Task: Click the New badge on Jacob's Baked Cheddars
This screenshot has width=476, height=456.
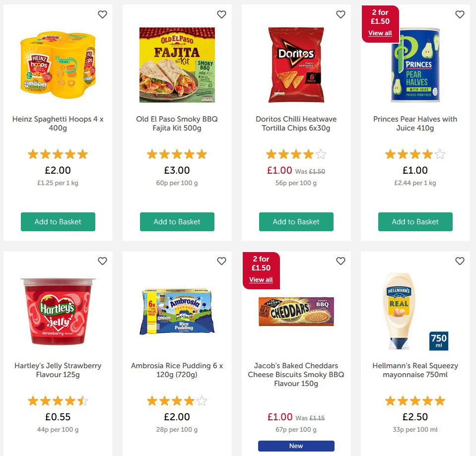Action: pos(296,446)
